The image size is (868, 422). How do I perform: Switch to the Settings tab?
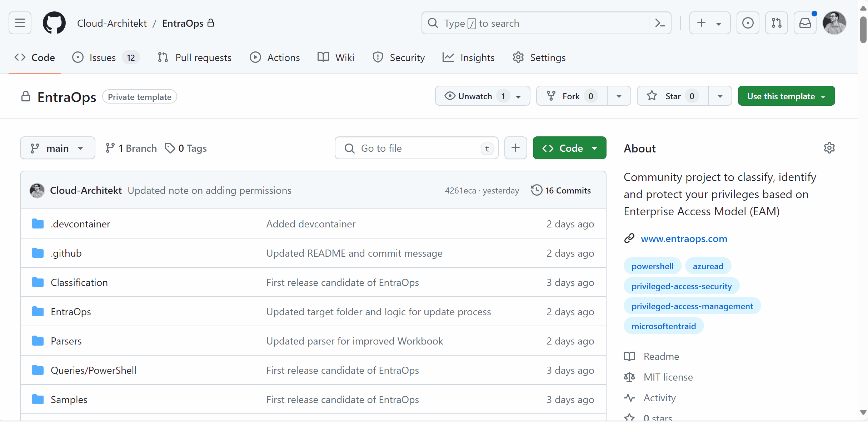(539, 57)
